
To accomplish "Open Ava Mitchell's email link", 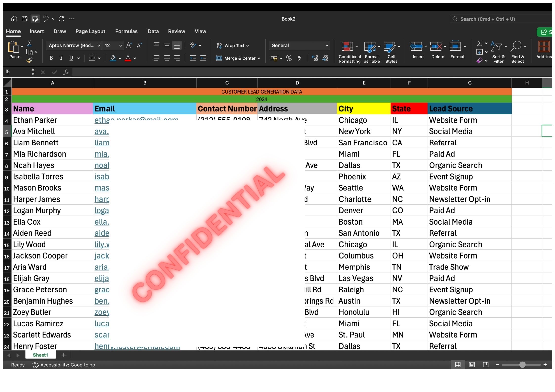I will [102, 132].
